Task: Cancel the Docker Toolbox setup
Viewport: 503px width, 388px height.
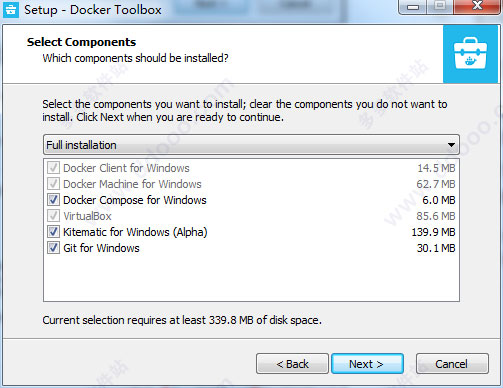Action: [x=452, y=364]
